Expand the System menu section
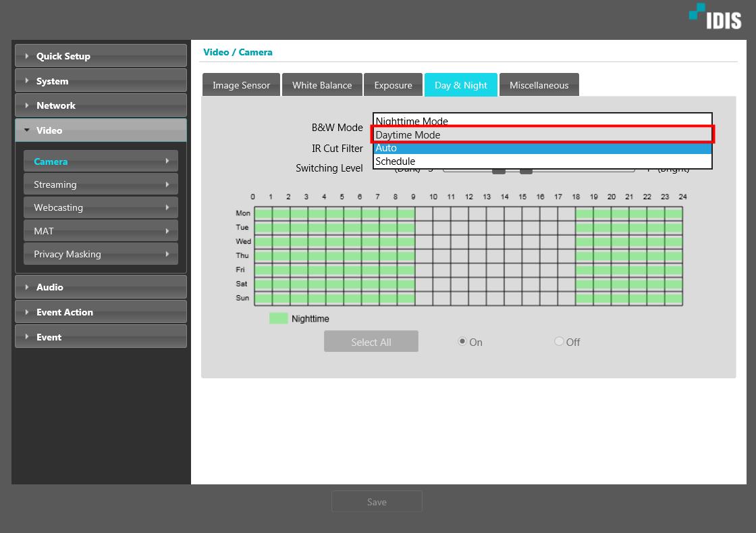This screenshot has width=756, height=533. 101,81
